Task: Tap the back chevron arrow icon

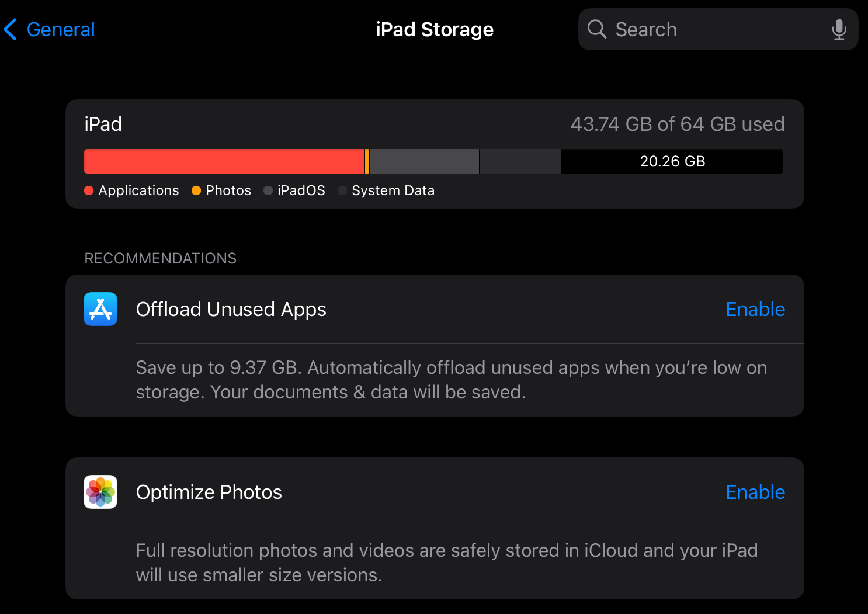Action: tap(11, 29)
